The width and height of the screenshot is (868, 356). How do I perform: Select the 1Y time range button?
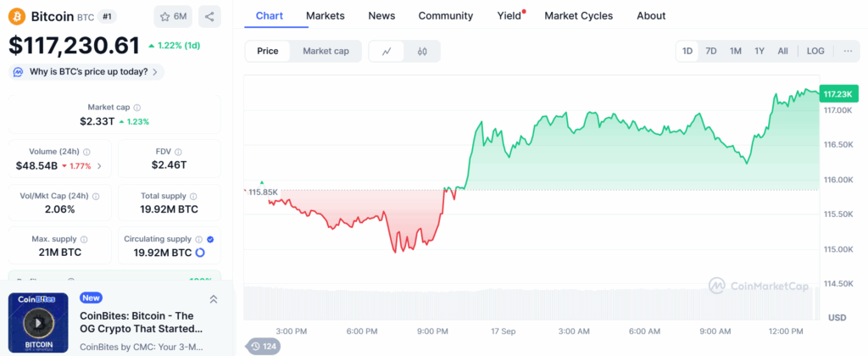759,51
